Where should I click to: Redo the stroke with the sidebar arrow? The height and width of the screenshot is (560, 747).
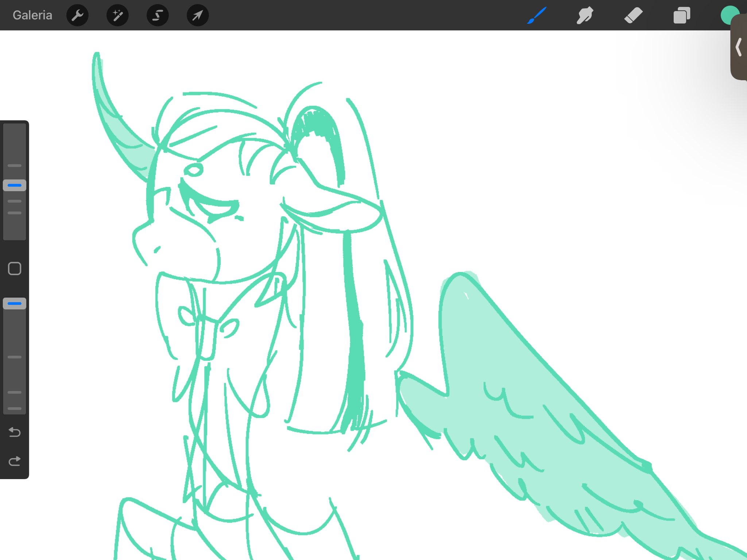15,461
